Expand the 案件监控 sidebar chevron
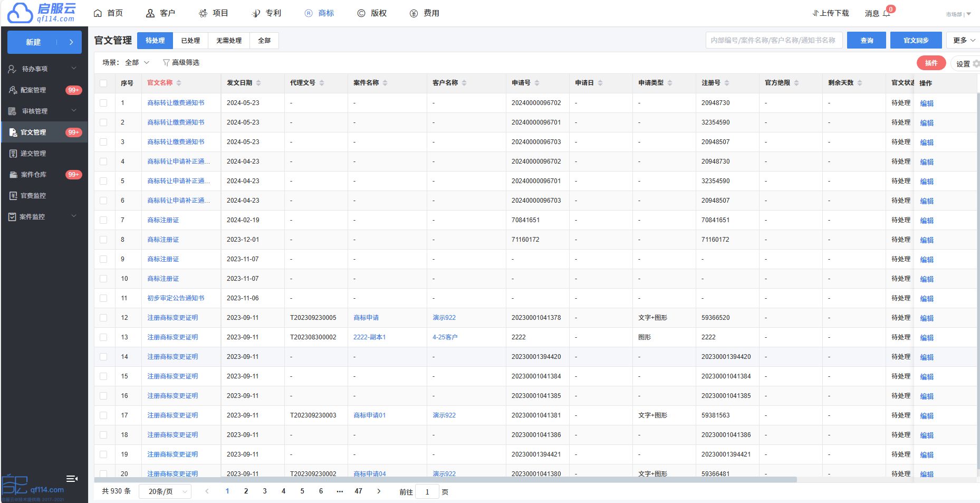Image resolution: width=980 pixels, height=503 pixels. 74,216
